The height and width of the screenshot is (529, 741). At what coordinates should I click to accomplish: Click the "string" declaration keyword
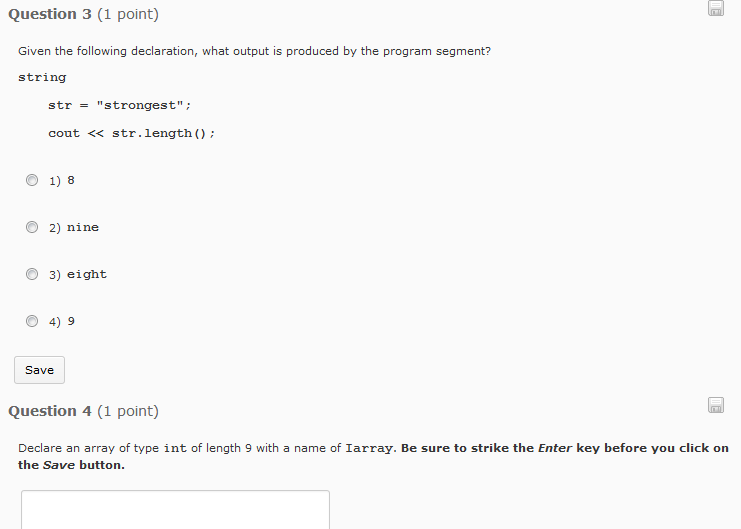[x=42, y=78]
